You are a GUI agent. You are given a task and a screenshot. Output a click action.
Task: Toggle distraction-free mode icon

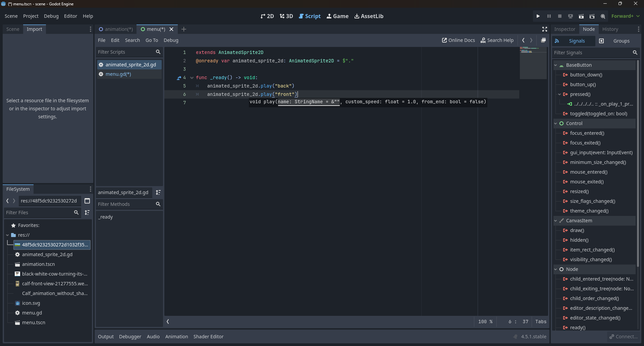545,29
